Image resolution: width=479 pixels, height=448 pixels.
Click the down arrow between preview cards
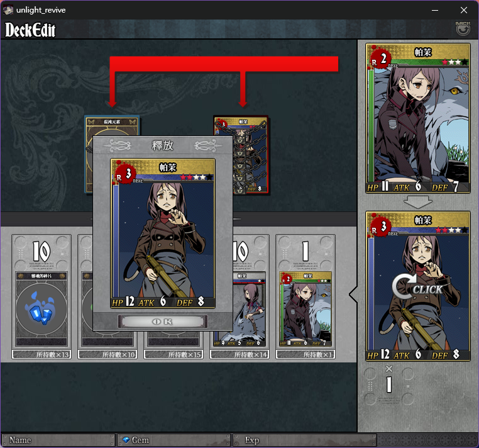tap(417, 203)
